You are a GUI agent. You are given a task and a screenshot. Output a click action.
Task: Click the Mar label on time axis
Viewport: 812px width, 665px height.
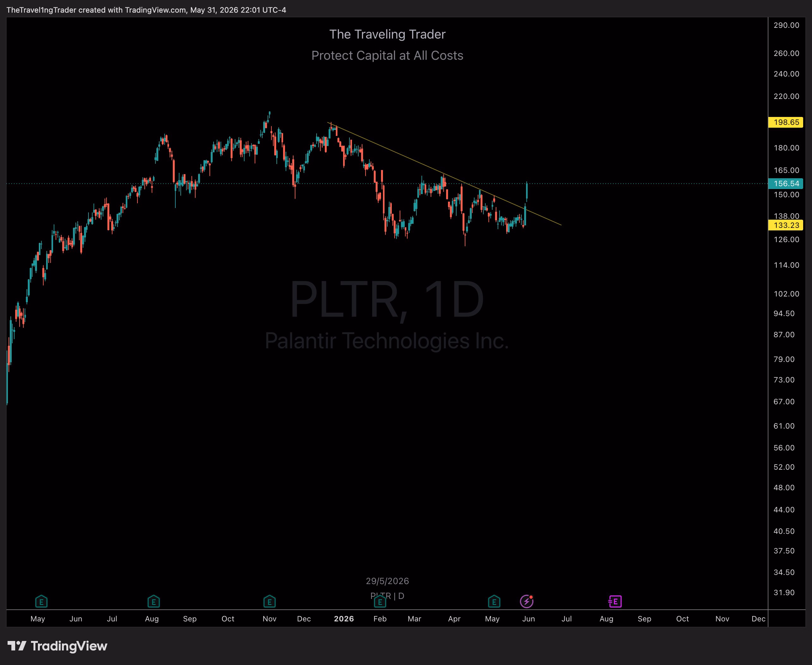pyautogui.click(x=414, y=619)
